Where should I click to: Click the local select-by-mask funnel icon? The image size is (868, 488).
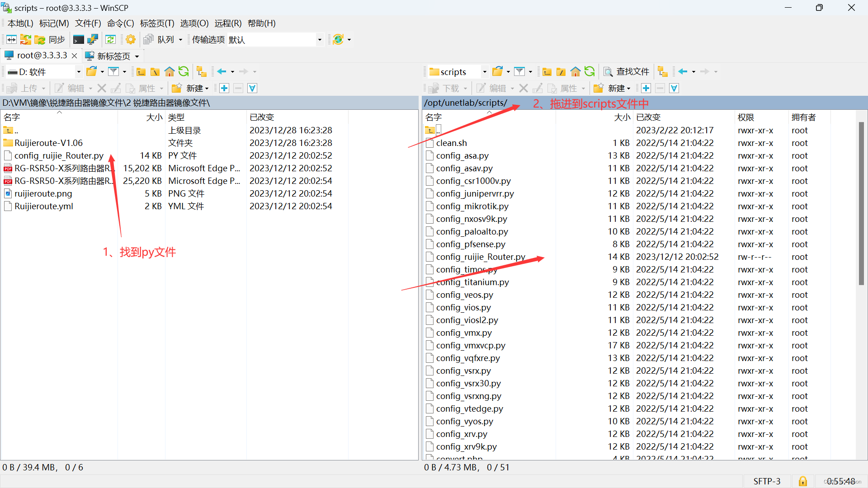pos(253,88)
